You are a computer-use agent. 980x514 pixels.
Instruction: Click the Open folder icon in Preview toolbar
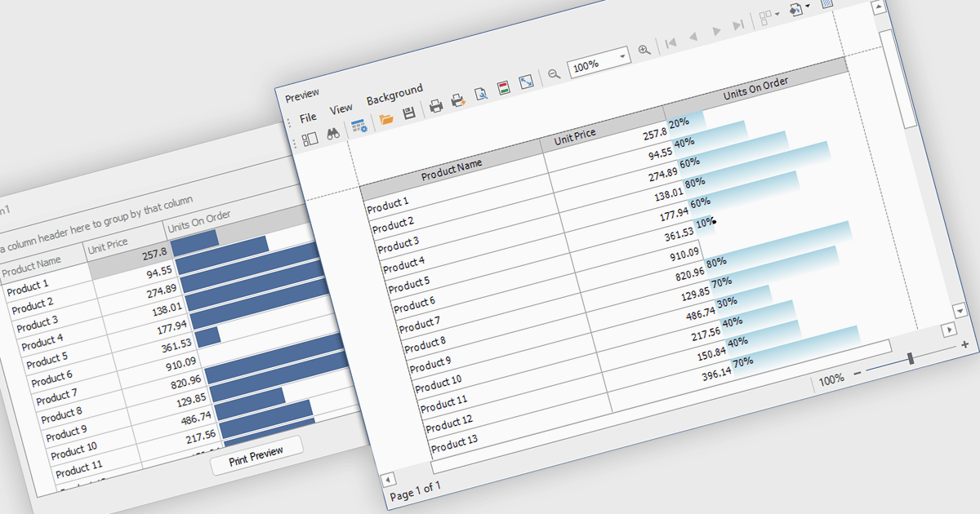point(386,118)
